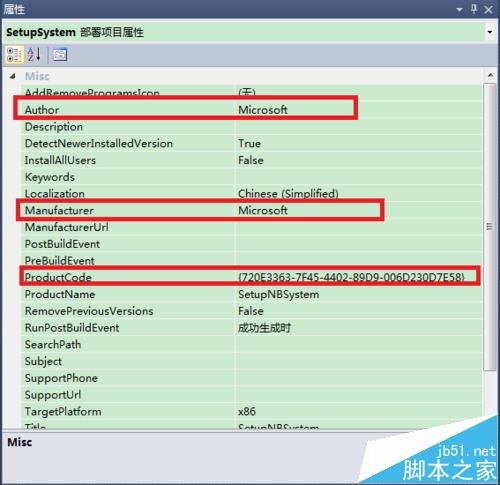The width and height of the screenshot is (500, 485).
Task: Select the Localization property
Action: [55, 194]
